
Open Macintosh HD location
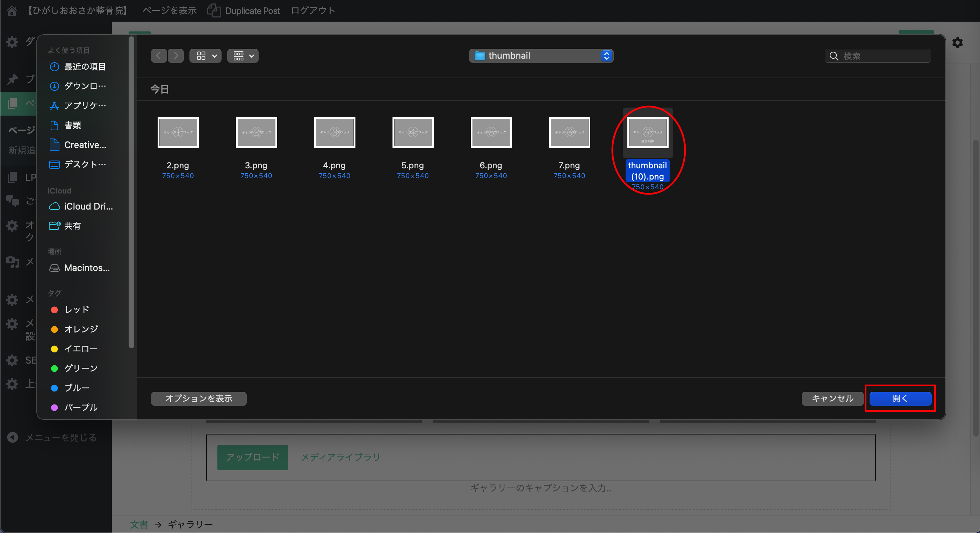click(x=86, y=268)
